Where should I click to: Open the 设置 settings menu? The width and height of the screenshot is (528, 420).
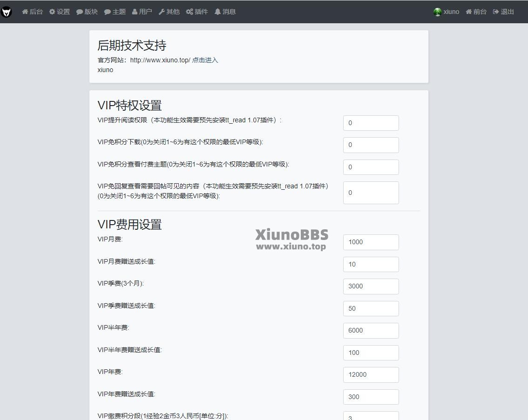click(x=60, y=12)
